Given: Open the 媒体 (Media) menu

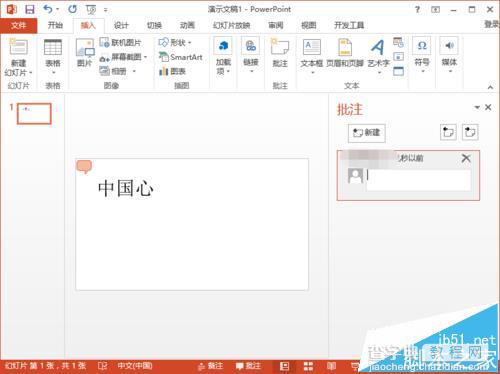Looking at the screenshot, I should [x=449, y=55].
